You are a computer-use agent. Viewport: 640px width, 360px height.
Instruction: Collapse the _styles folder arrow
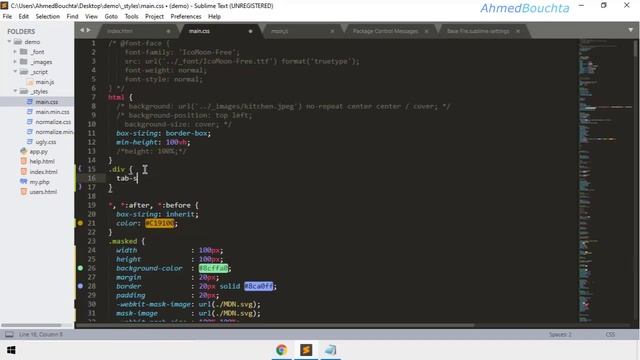[x=15, y=91]
